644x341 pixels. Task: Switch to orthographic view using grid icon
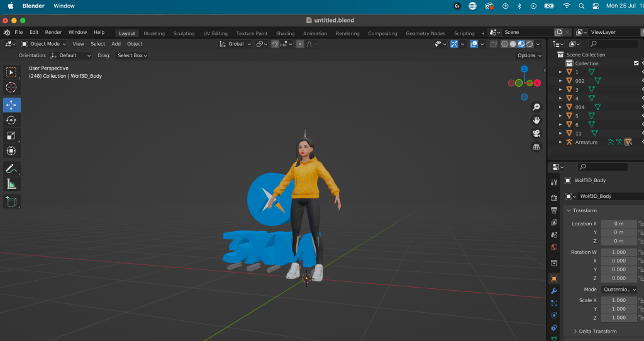tap(536, 146)
